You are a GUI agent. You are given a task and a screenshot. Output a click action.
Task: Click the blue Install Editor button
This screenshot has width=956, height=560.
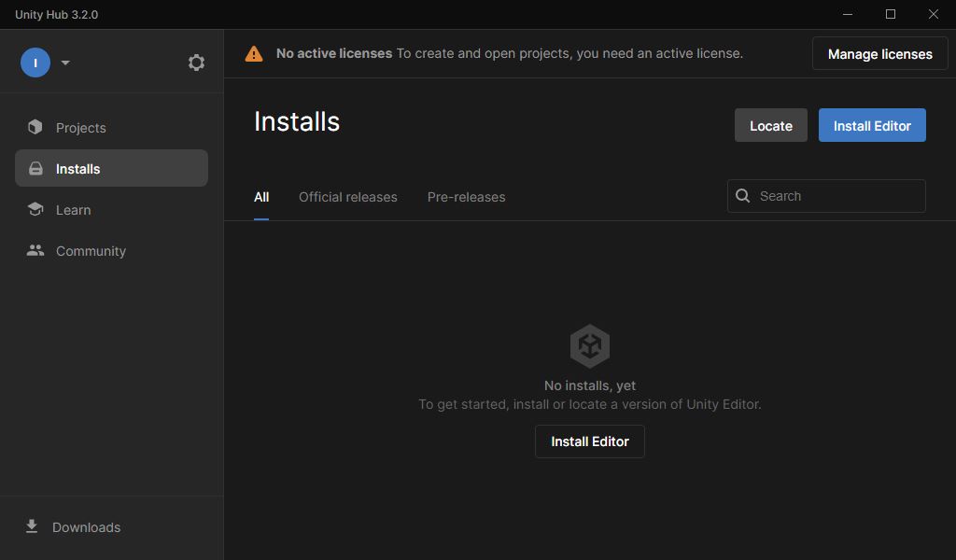pyautogui.click(x=872, y=125)
